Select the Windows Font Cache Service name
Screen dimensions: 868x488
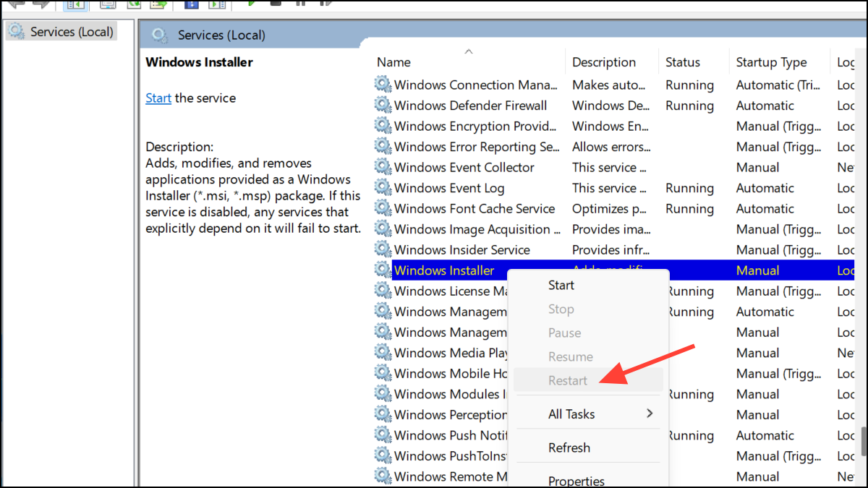coord(475,208)
